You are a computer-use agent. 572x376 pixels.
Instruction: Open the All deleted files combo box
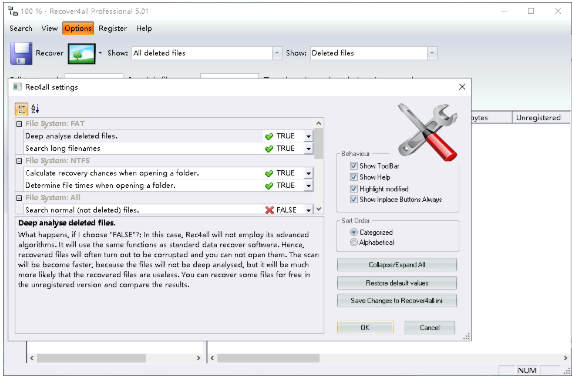pyautogui.click(x=206, y=53)
